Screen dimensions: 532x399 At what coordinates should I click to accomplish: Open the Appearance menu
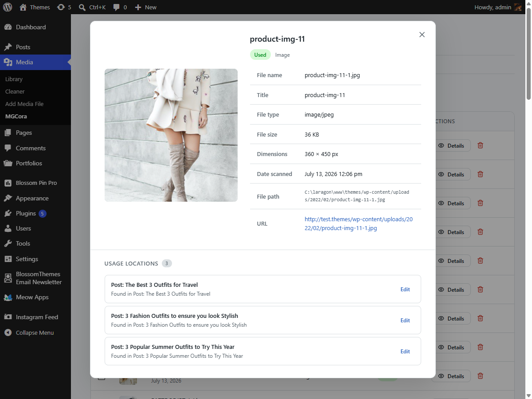[x=35, y=198]
